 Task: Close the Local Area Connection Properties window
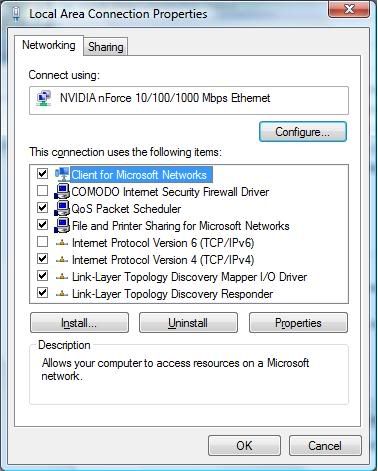point(349,9)
